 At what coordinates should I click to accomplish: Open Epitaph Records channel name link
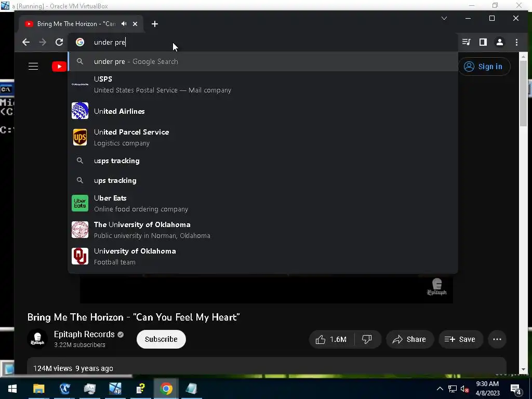coord(84,334)
